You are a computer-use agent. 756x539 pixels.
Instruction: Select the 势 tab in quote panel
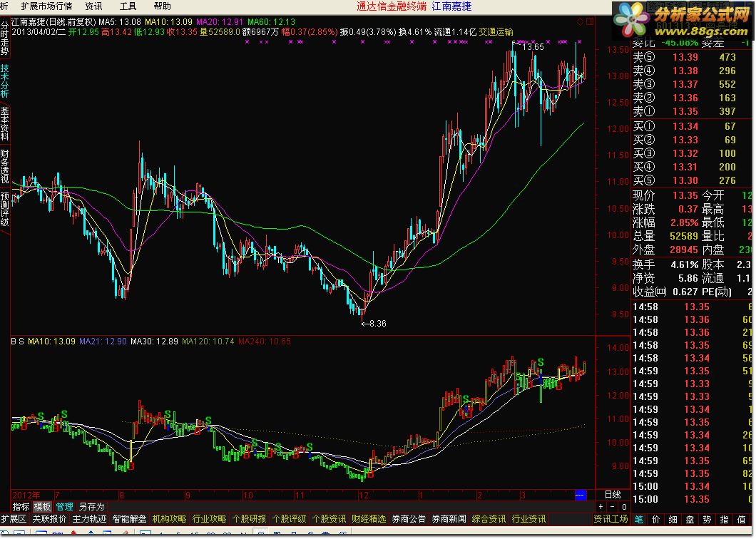tap(707, 519)
